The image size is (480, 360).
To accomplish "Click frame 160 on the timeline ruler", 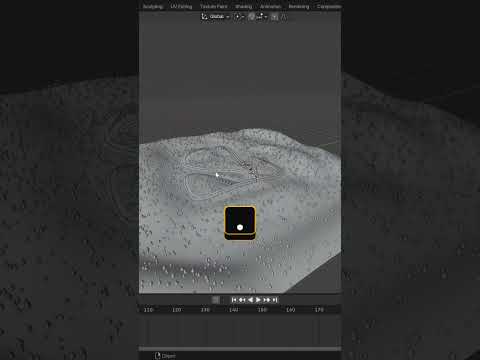I will point(291,310).
